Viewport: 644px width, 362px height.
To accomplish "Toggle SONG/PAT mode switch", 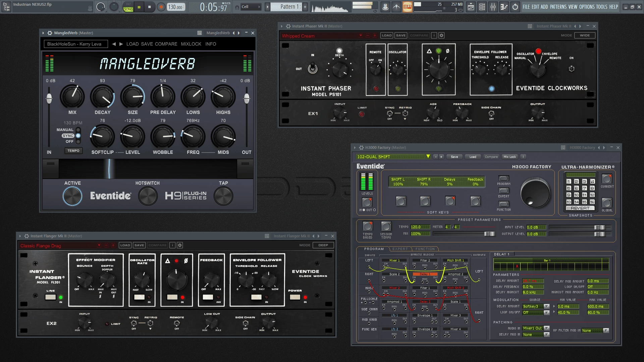I will click(x=128, y=7).
